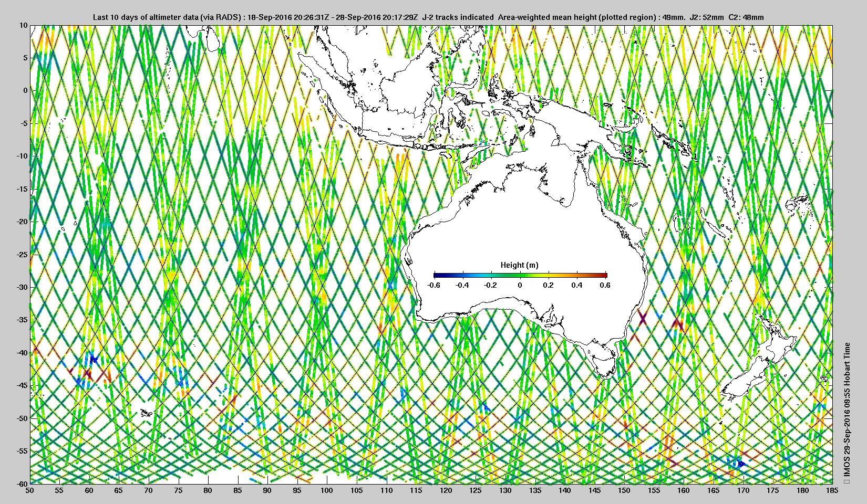
Task: Click latitude tick label '-30'
Action: (x=22, y=287)
